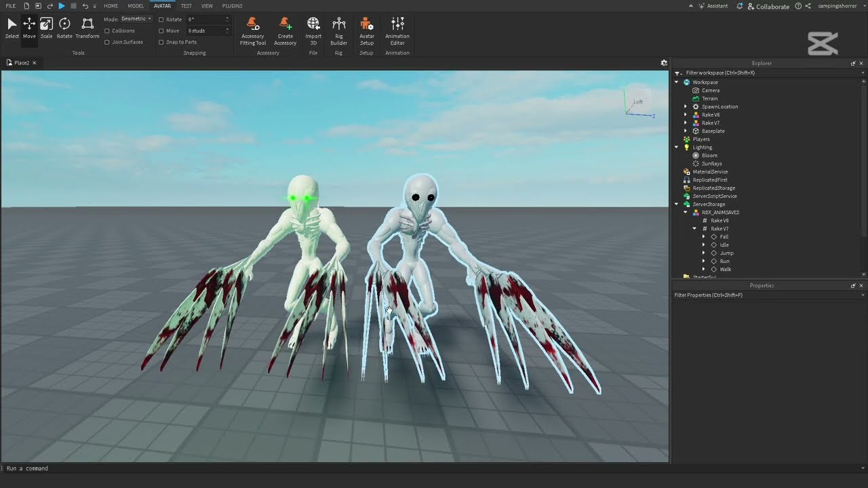Pick the Select arrow tool
868x488 pixels.
12,28
